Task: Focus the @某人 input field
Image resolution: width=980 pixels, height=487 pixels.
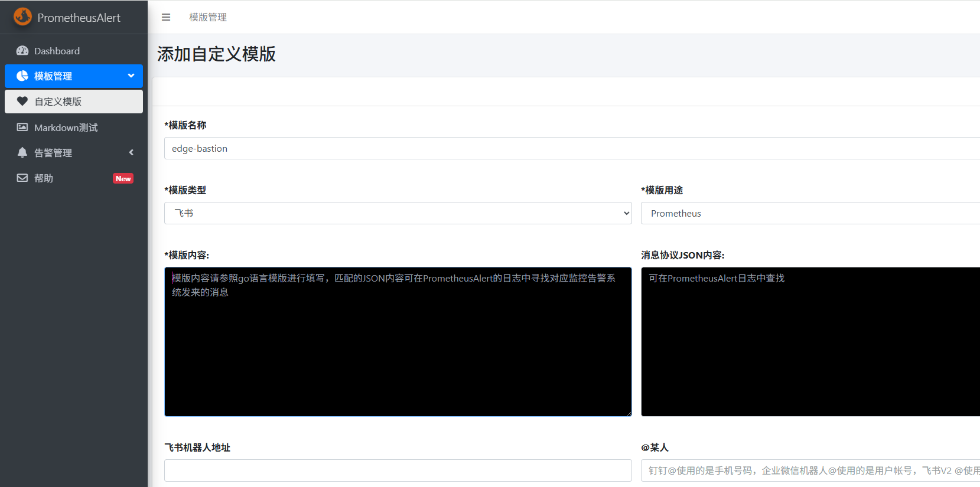Action: click(810, 470)
